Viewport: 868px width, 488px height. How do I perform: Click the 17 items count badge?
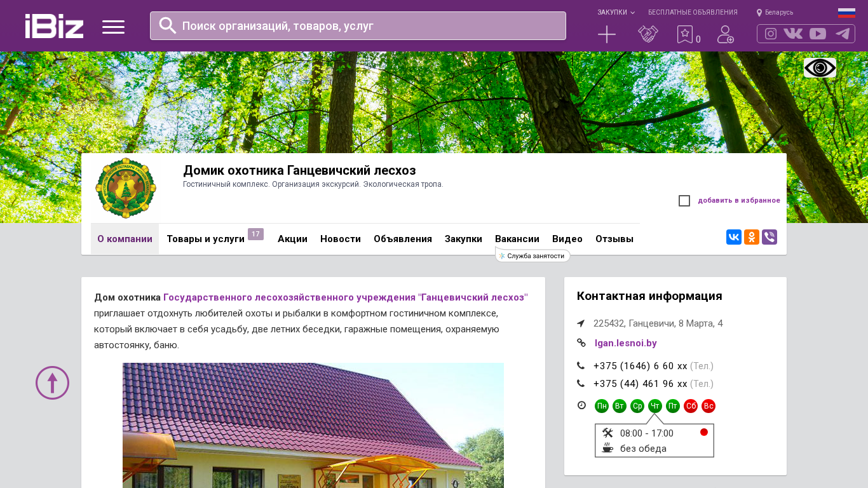[255, 234]
